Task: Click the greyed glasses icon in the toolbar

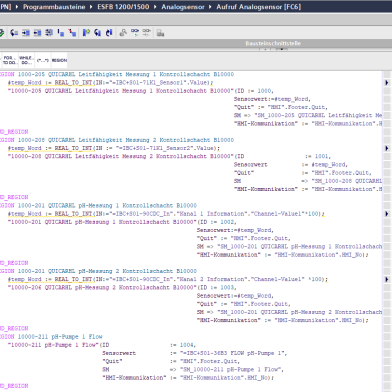Action: pos(146,32)
